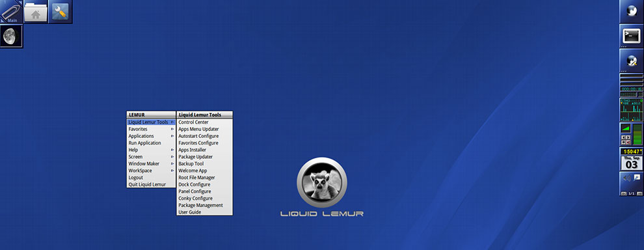
Task: Click the mixer previous channel arrow
Action: point(623,137)
